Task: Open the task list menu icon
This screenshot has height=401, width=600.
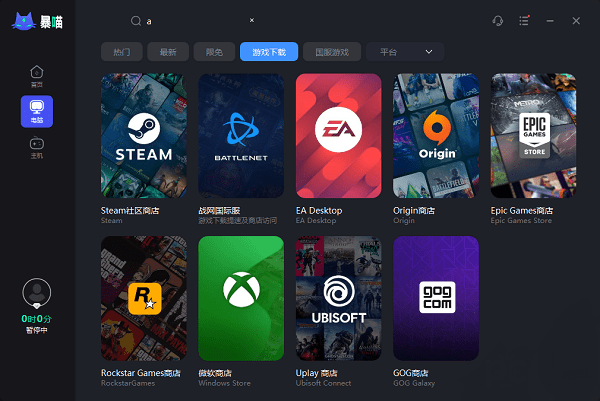Action: 524,21
